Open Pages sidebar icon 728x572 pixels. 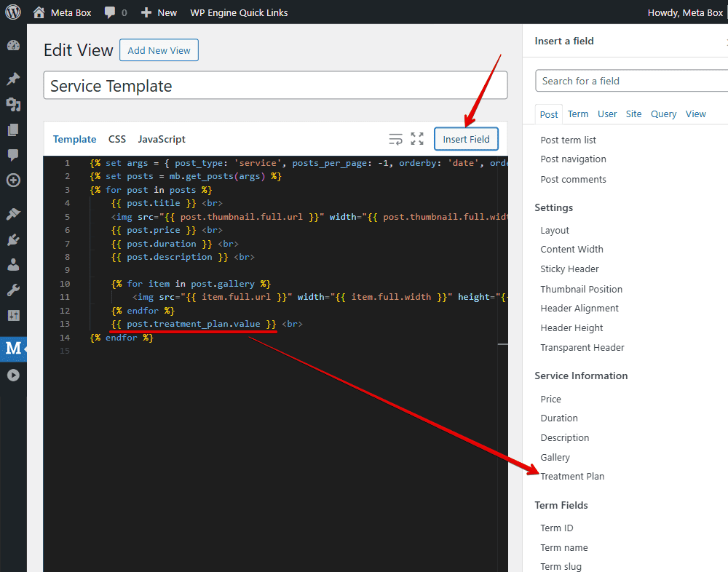tap(13, 130)
